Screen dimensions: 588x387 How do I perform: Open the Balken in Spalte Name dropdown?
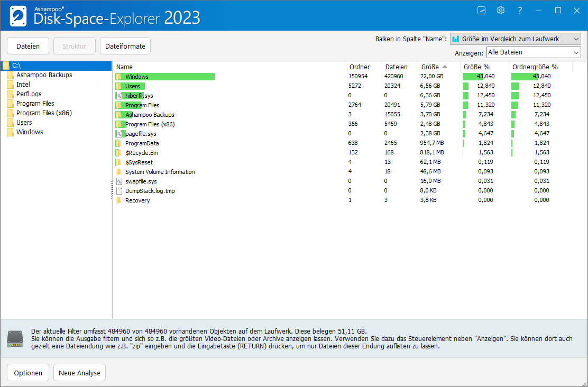tap(515, 38)
